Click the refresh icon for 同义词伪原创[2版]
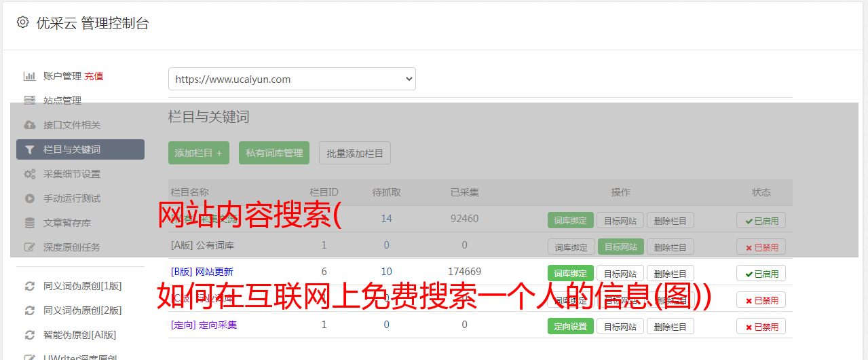The height and width of the screenshot is (360, 868). (30, 310)
